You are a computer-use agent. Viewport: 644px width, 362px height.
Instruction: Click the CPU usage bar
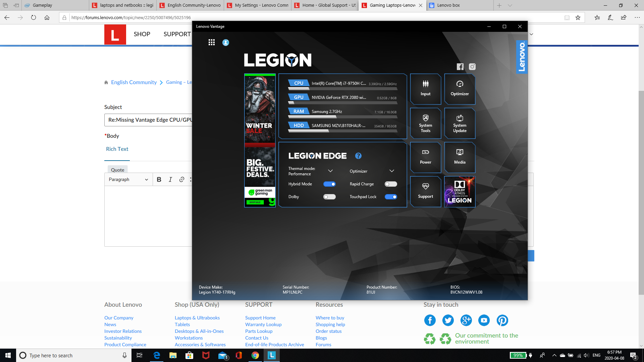(x=342, y=89)
